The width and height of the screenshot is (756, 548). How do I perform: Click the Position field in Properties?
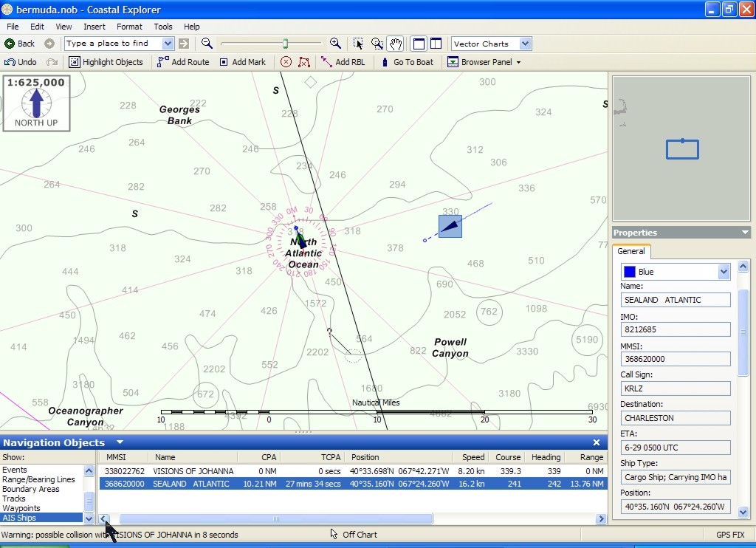pos(675,507)
